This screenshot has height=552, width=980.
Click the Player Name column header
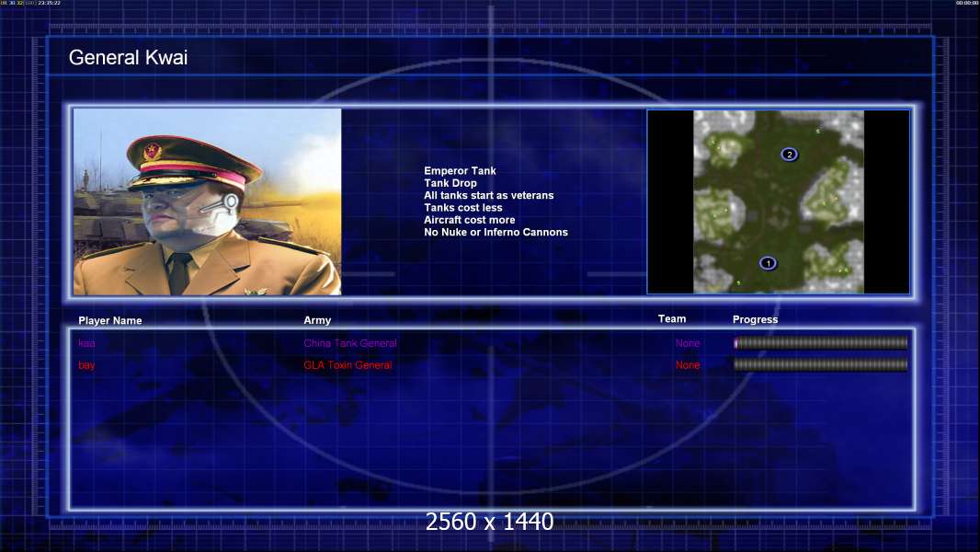110,321
